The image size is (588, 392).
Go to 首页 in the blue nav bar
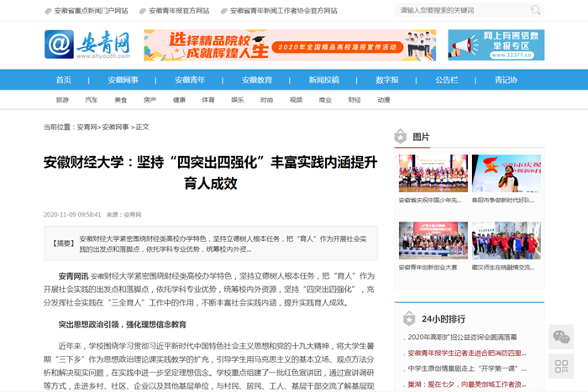tap(64, 80)
